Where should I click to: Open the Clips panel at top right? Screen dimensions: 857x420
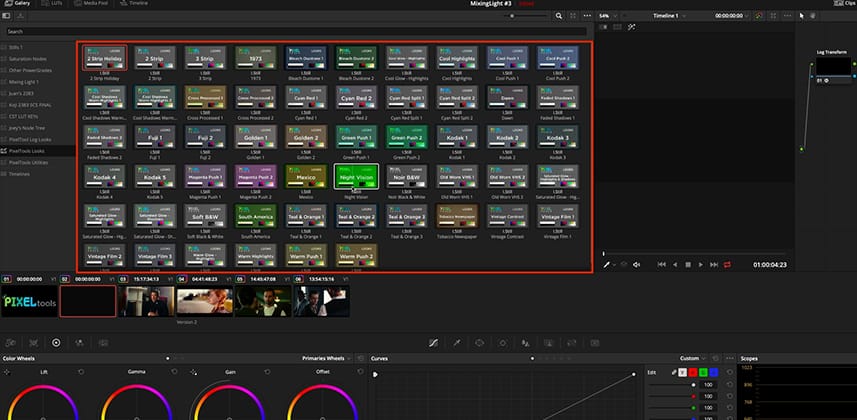(846, 3)
